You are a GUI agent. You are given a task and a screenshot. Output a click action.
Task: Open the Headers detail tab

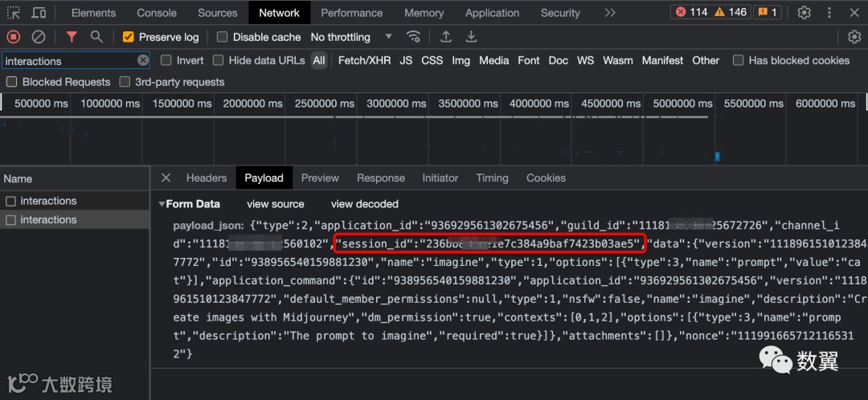click(207, 178)
